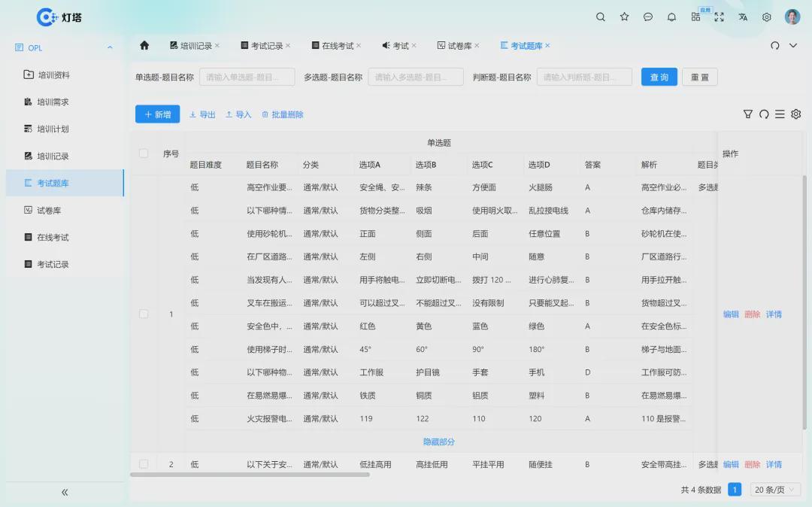
Task: Close the 考试 tab
Action: 414,46
